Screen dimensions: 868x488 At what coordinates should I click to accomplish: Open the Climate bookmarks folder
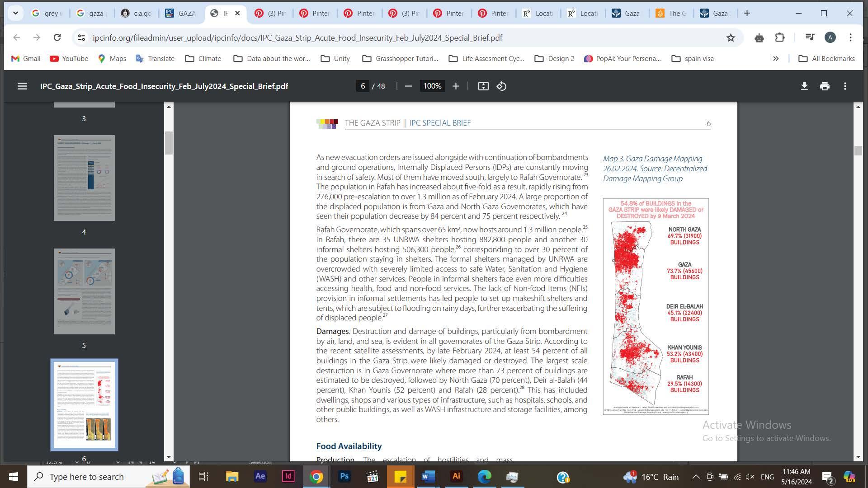pyautogui.click(x=203, y=59)
